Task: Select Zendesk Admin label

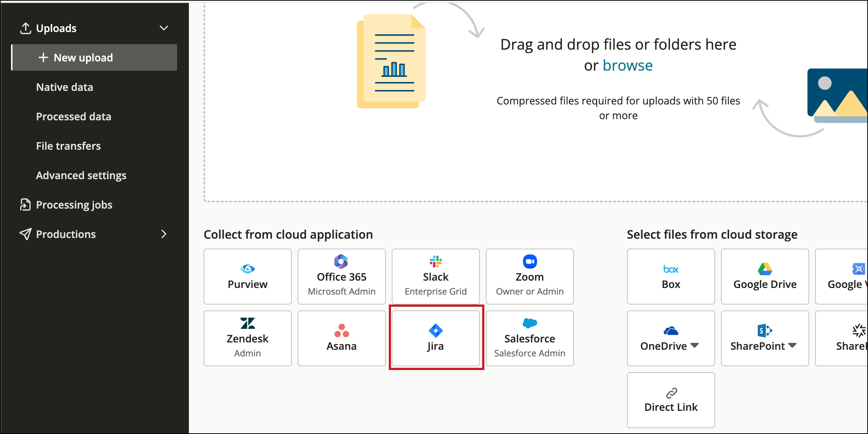Action: 248,353
